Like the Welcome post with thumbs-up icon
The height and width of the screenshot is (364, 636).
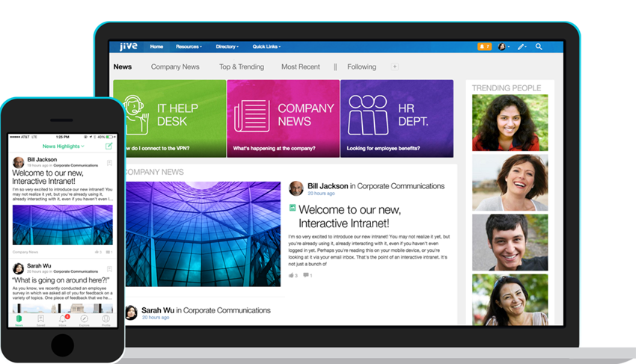point(292,275)
